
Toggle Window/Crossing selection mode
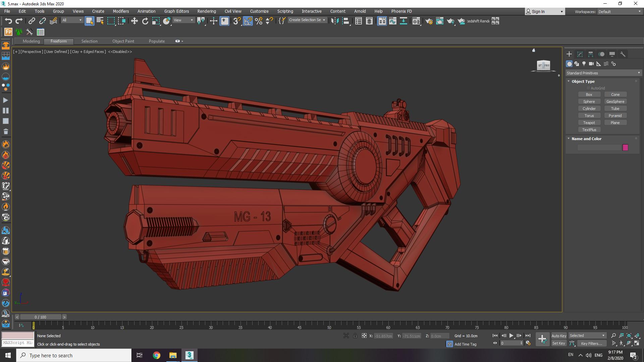(x=122, y=21)
